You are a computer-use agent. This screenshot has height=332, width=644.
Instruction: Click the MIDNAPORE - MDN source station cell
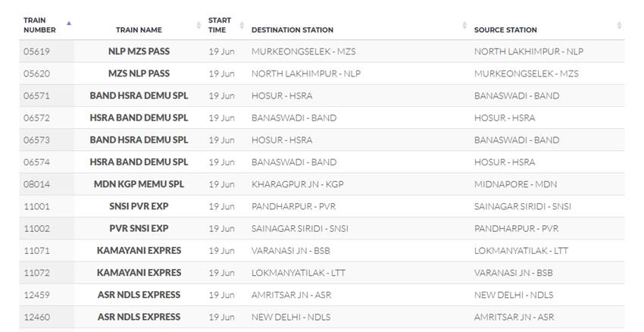click(x=515, y=184)
